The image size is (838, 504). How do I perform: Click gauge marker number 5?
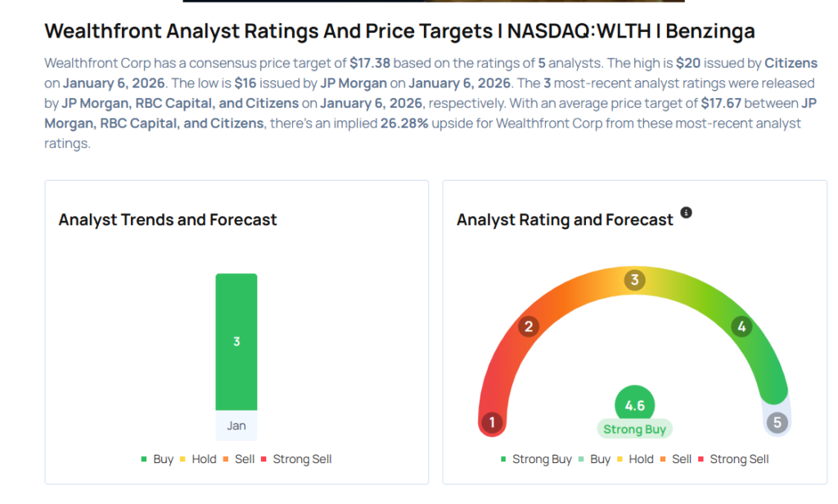click(x=777, y=422)
